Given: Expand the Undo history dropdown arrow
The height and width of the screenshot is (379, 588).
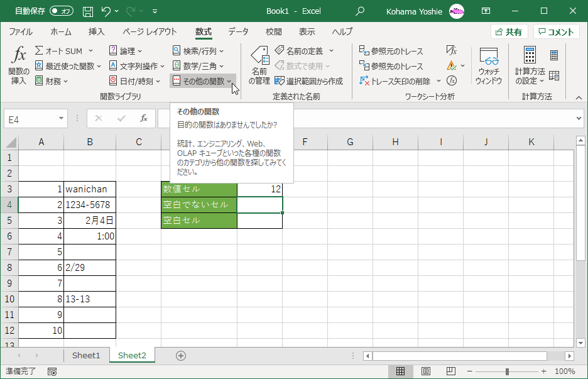Looking at the screenshot, I should pos(117,11).
